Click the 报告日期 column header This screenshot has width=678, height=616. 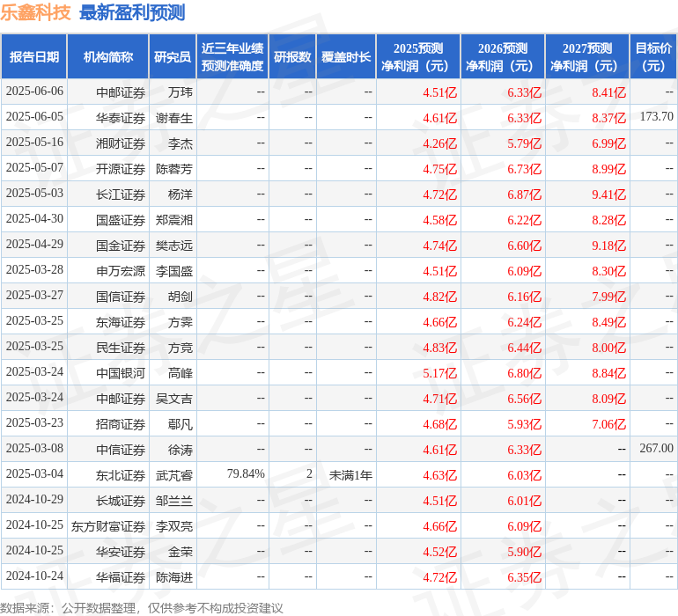[x=34, y=56]
